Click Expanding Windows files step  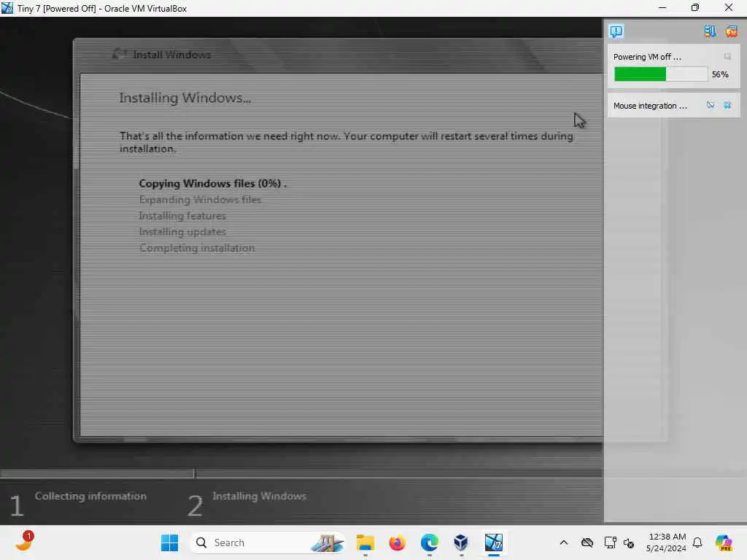200,200
